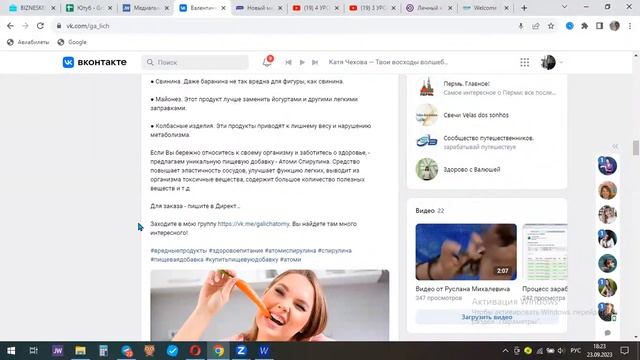
Task: Open Task View on the taskbar
Action: [34, 351]
